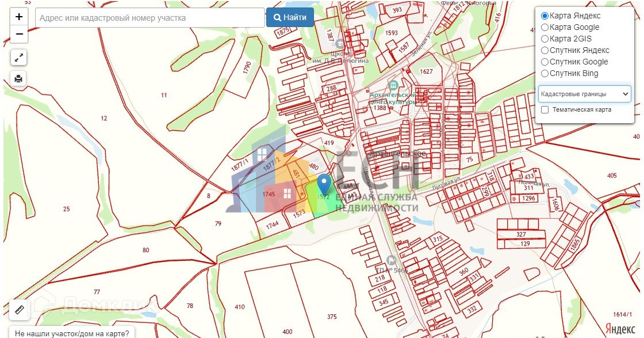This screenshot has height=338, width=644.
Task: Click the Архангельский центр культуры museum icon
Action: [x=393, y=85]
